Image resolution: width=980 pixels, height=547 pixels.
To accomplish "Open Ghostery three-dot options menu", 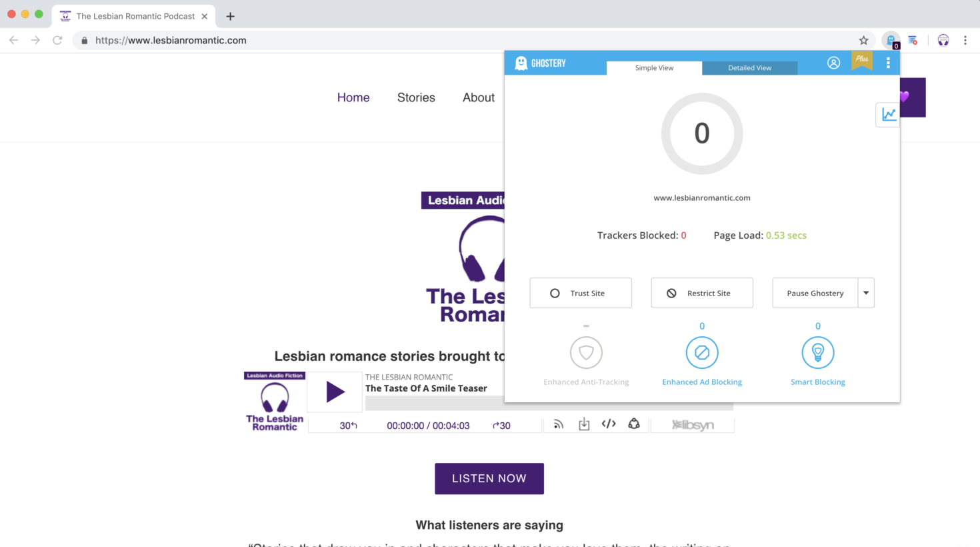I will (x=888, y=63).
